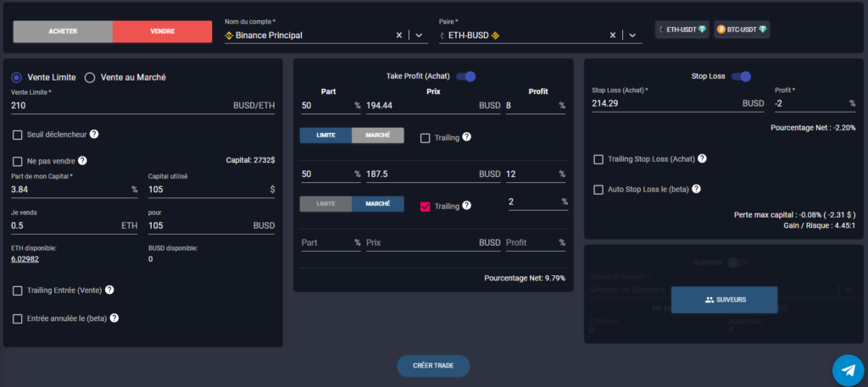The width and height of the screenshot is (868, 387).
Task: Click help icon beside Seuil déclencheur
Action: point(95,134)
